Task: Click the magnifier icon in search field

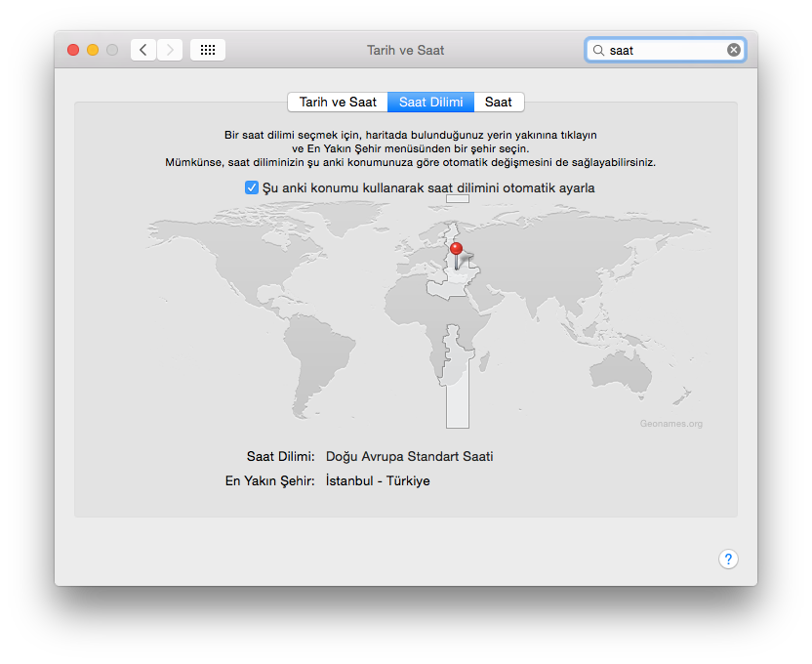Action: pyautogui.click(x=599, y=50)
